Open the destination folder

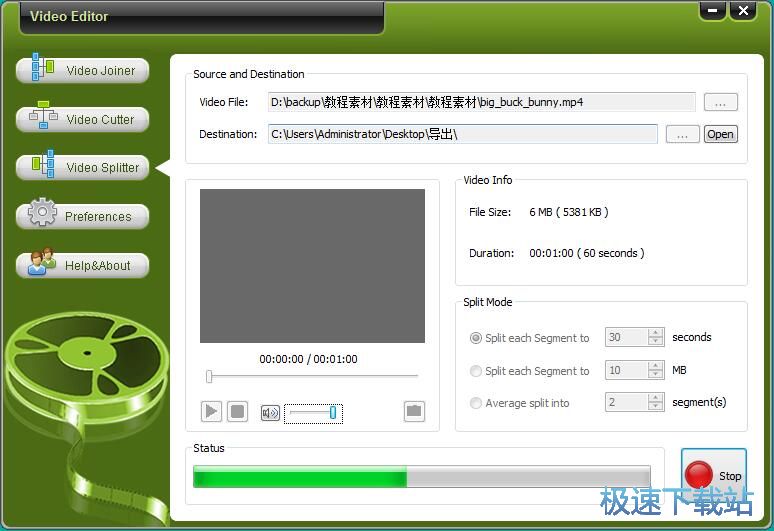coord(720,134)
